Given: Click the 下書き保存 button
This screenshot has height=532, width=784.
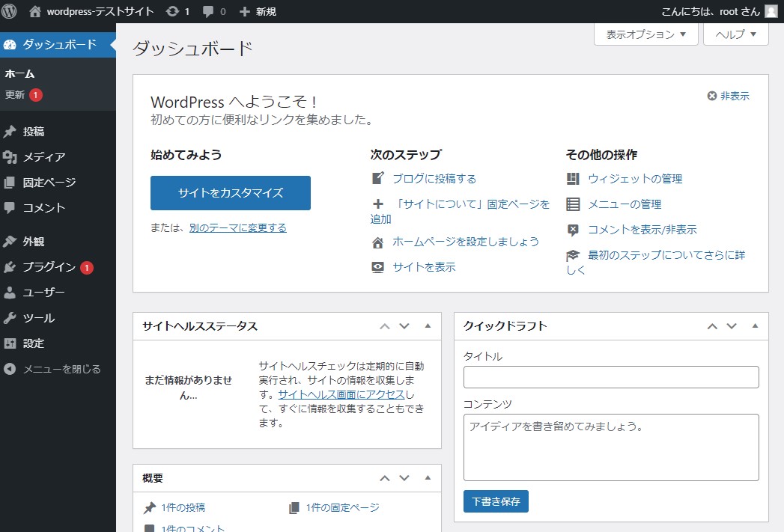Looking at the screenshot, I should click(496, 501).
